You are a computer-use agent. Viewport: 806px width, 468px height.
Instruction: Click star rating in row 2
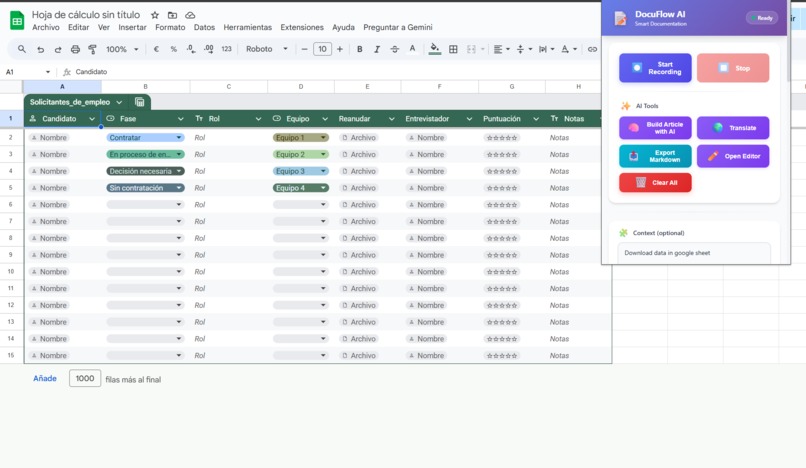(502, 138)
